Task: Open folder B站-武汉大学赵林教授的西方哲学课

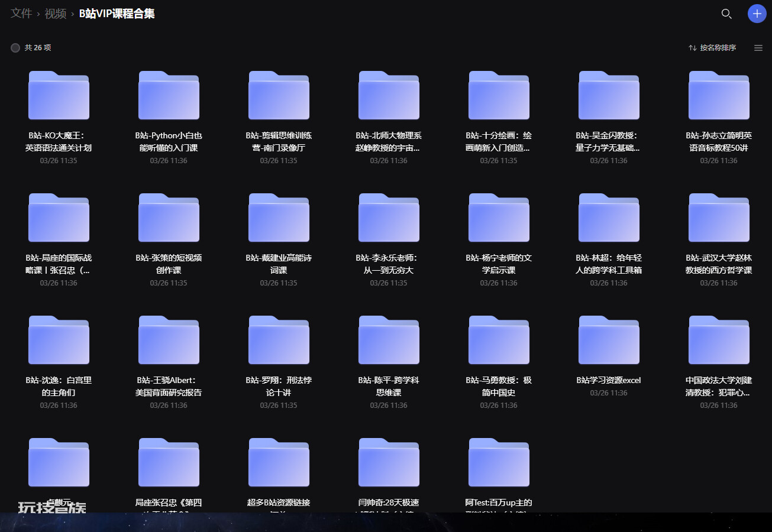Action: point(719,218)
